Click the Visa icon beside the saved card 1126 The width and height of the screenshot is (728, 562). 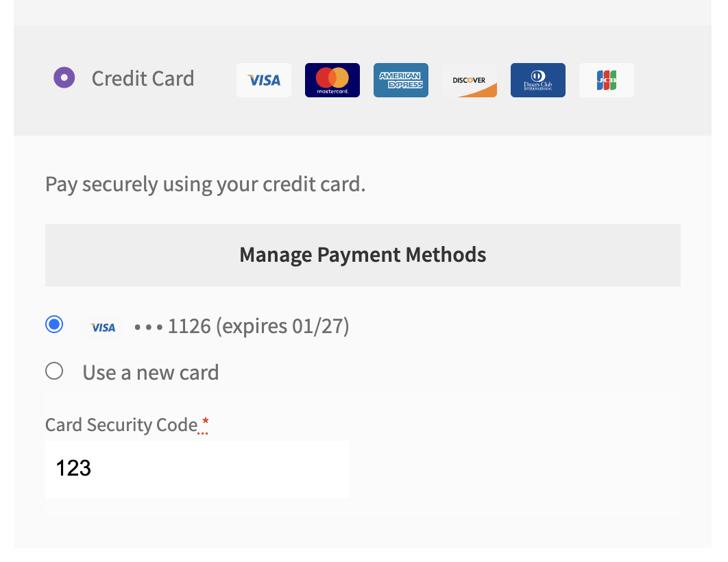[102, 327]
